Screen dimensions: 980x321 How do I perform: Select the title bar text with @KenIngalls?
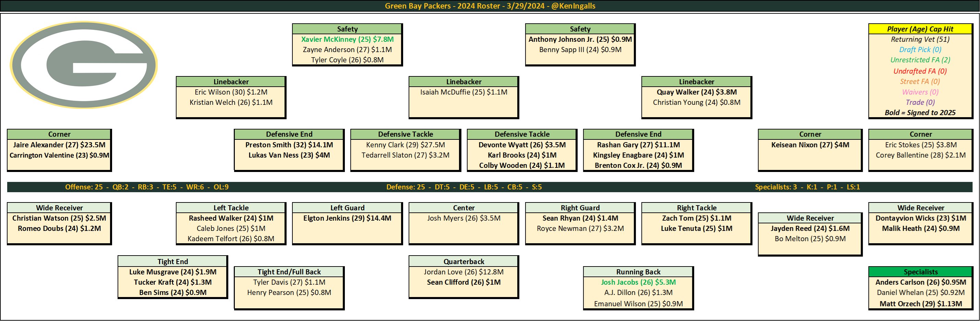[490, 6]
